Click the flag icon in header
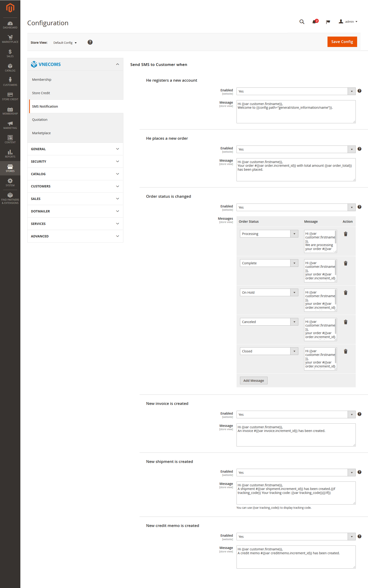This screenshot has width=368, height=588. coord(328,22)
